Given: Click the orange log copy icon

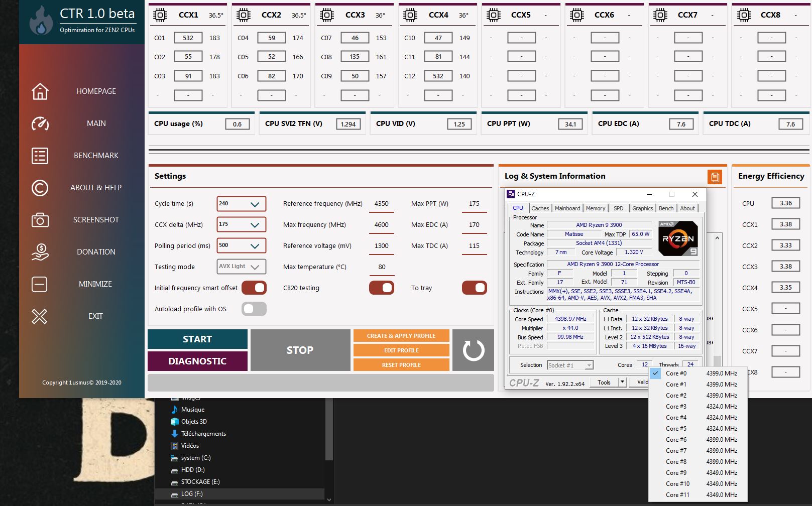Looking at the screenshot, I should tap(715, 177).
